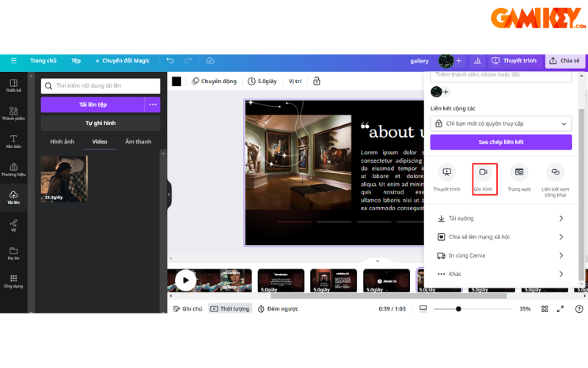Viewport: 588px width, 368px height.
Task: Click the zoom slider handle
Action: tap(458, 308)
